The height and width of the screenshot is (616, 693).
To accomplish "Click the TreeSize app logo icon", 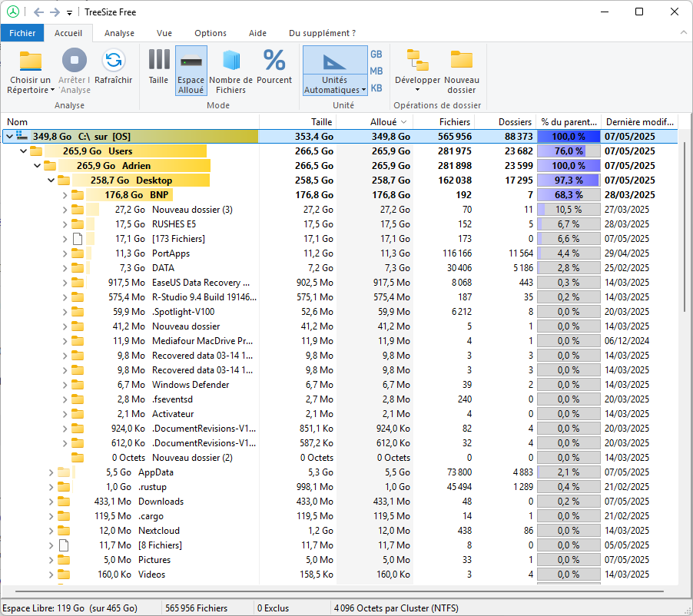I will [x=13, y=12].
